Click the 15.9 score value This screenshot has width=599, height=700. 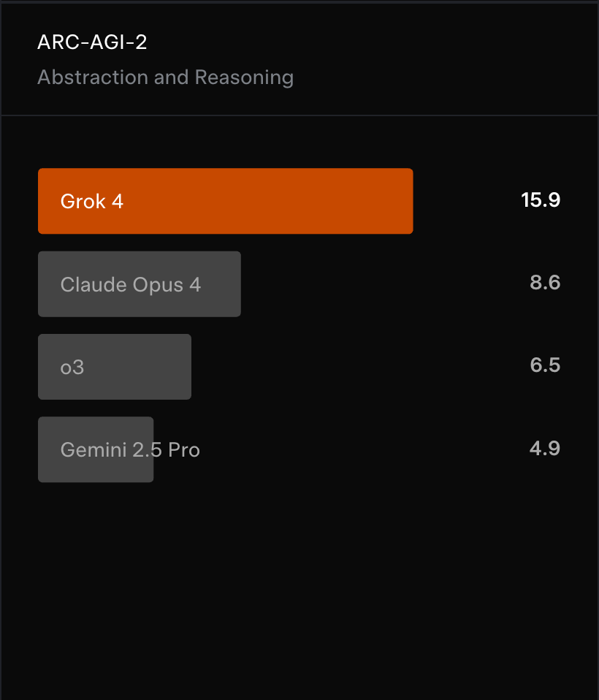click(x=541, y=200)
